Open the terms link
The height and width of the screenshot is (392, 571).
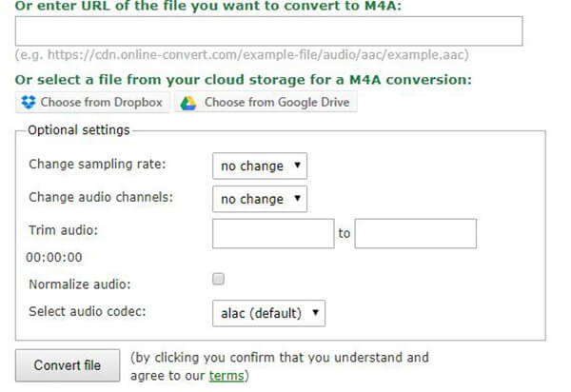(x=226, y=376)
